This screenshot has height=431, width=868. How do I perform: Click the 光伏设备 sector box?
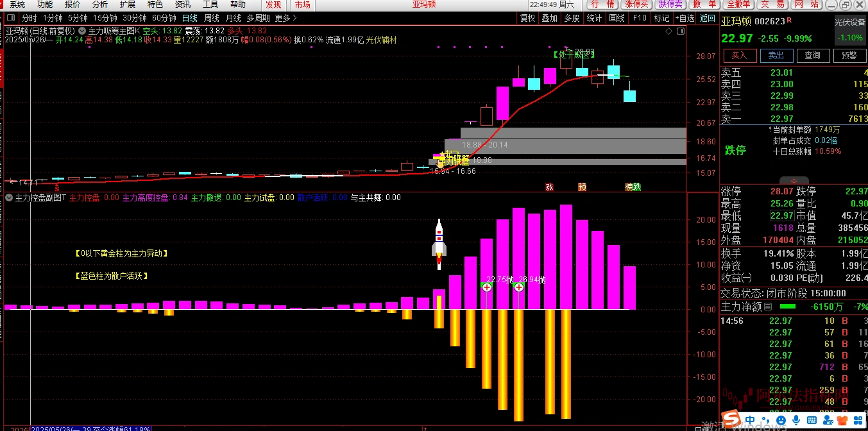pos(849,30)
